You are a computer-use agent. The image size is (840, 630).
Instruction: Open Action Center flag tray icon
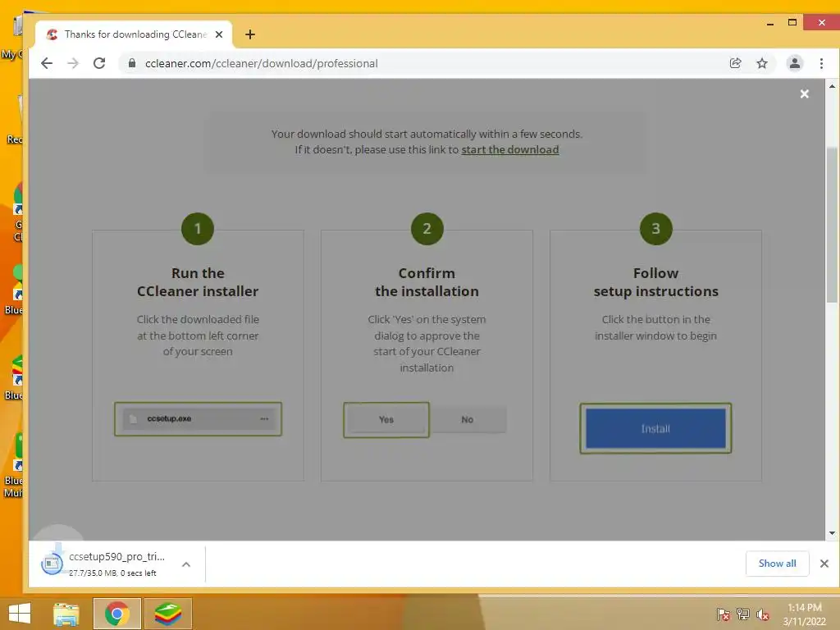pyautogui.click(x=724, y=614)
